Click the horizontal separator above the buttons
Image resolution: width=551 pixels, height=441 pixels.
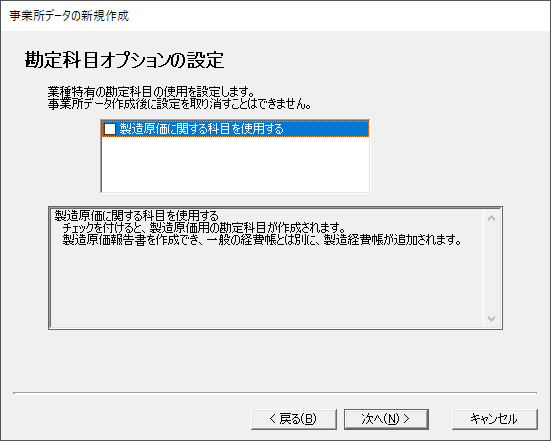tap(275, 393)
